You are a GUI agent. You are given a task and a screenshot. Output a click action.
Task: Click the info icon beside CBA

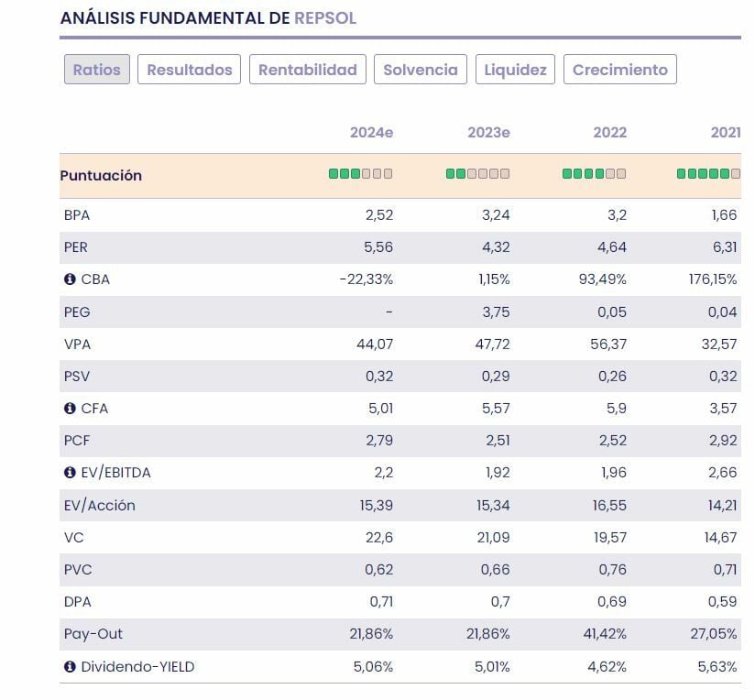pos(70,279)
